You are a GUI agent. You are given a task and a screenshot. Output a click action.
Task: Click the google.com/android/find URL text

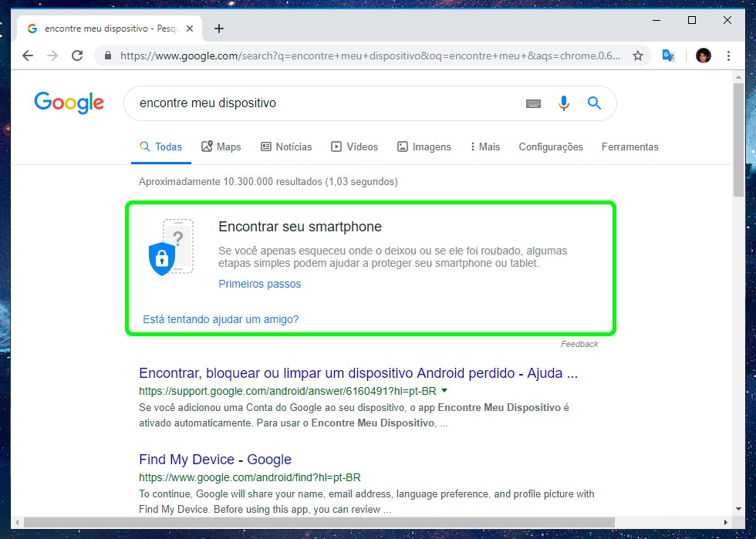(x=250, y=477)
